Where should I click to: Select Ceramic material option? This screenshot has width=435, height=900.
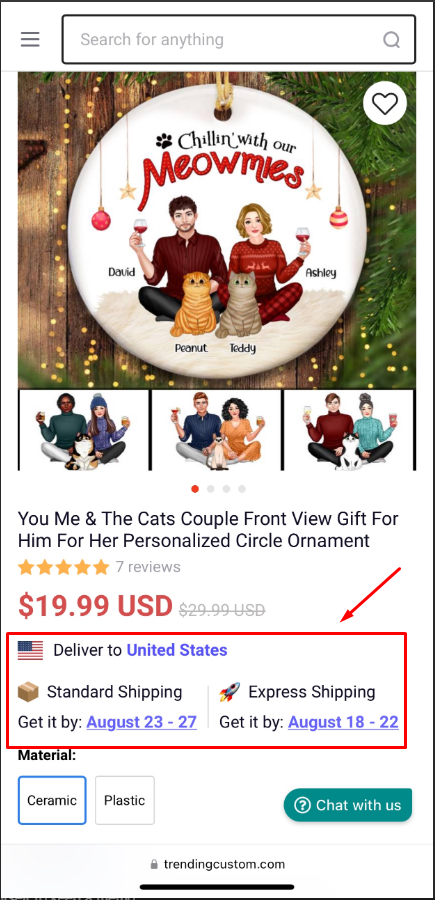52,800
